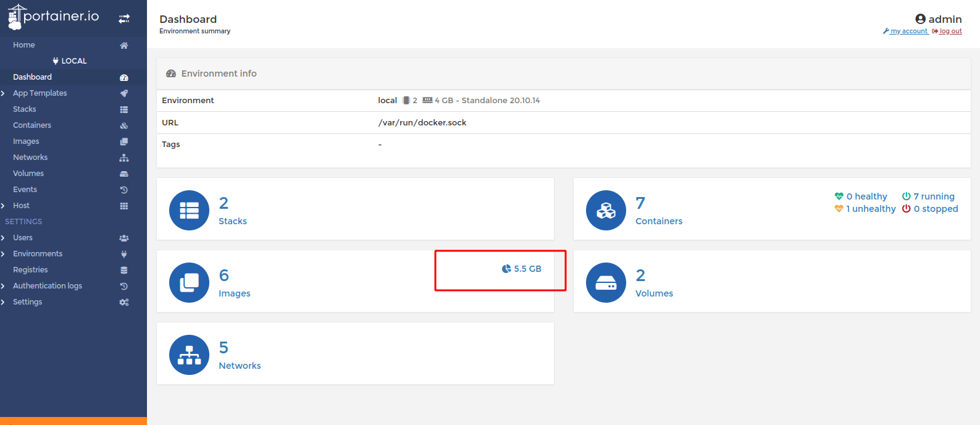
Task: Go to Containers in the sidebar
Action: tap(32, 125)
